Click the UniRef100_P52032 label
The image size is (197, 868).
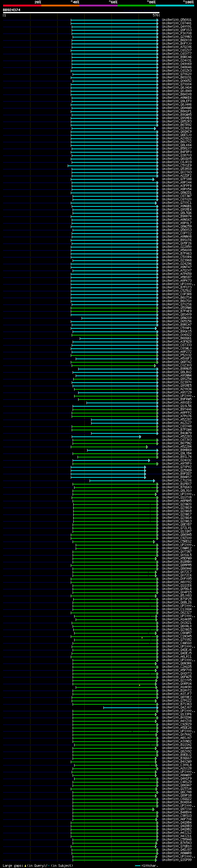177,355
